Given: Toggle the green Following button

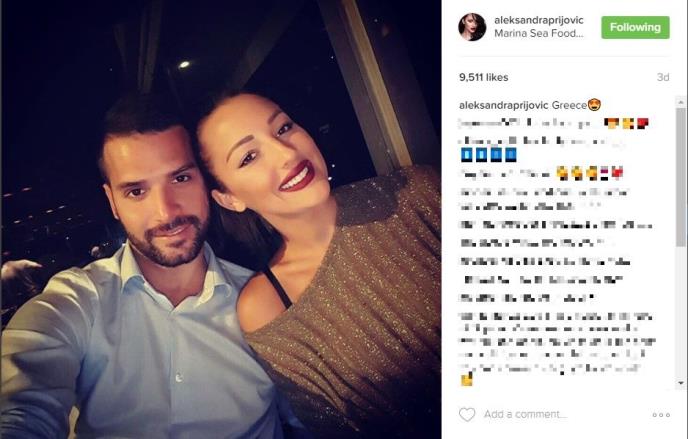Looking at the screenshot, I should click(635, 27).
